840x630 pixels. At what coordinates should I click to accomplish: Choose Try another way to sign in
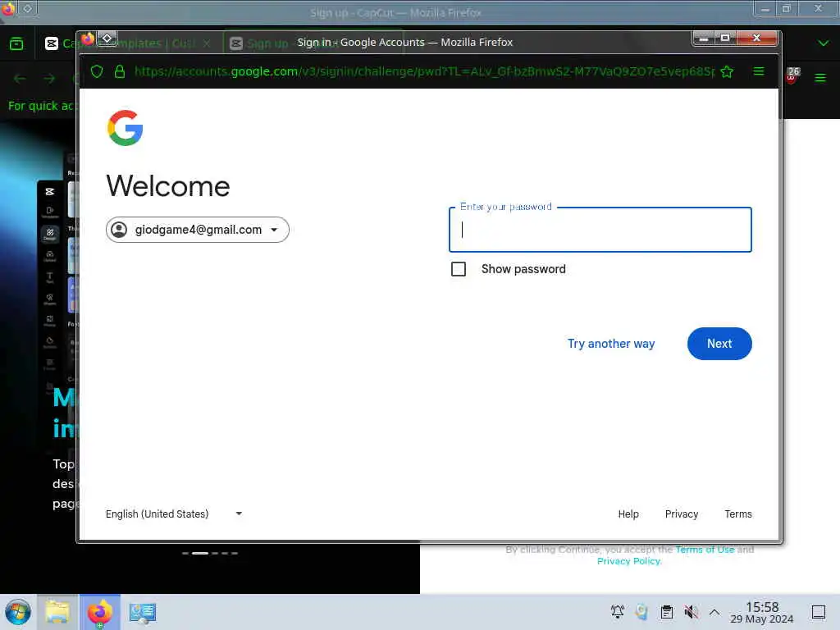coord(610,344)
